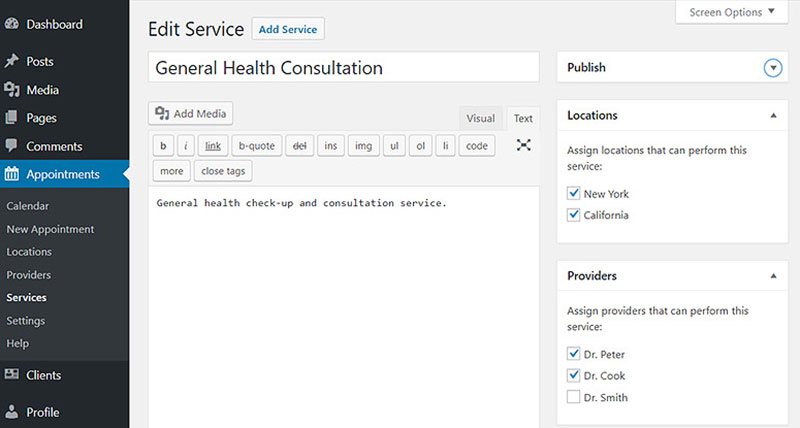The image size is (800, 428).
Task: Open the Profile user icon
Action: click(x=11, y=412)
